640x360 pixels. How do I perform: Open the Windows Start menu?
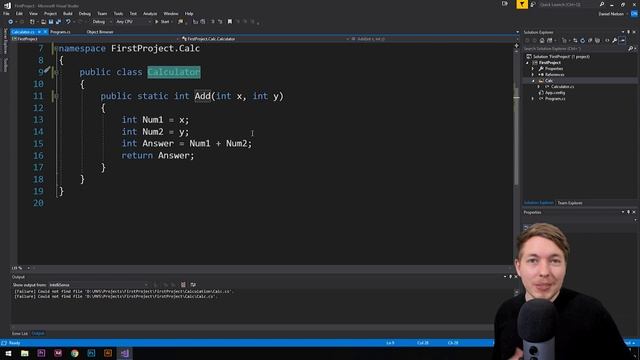click(8, 353)
